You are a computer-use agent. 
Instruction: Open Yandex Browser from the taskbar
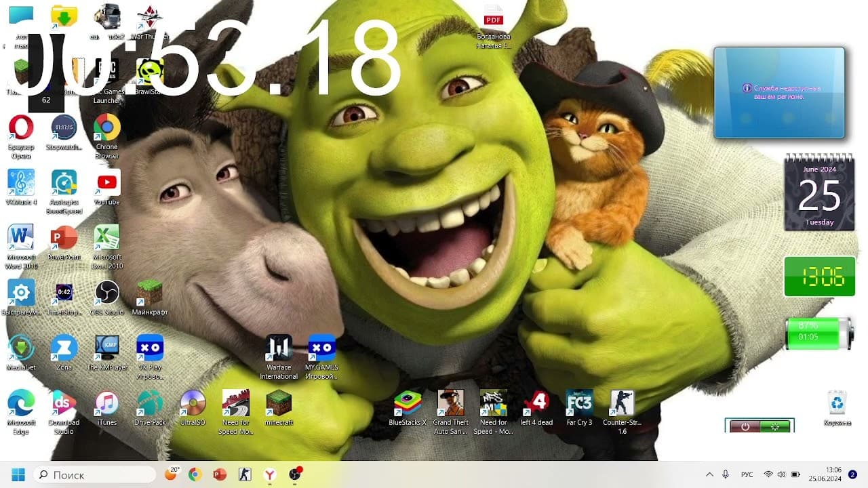(x=270, y=474)
